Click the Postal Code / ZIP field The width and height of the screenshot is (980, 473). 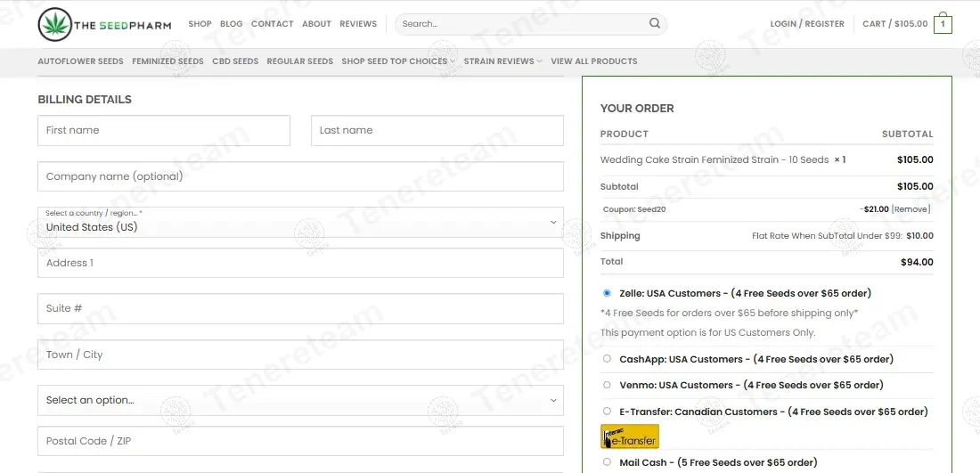300,441
